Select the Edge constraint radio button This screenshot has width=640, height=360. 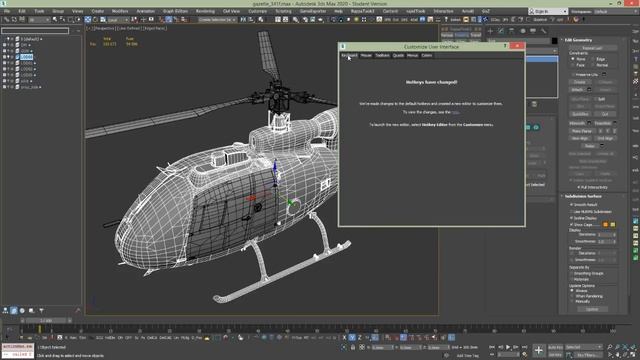[x=593, y=59]
